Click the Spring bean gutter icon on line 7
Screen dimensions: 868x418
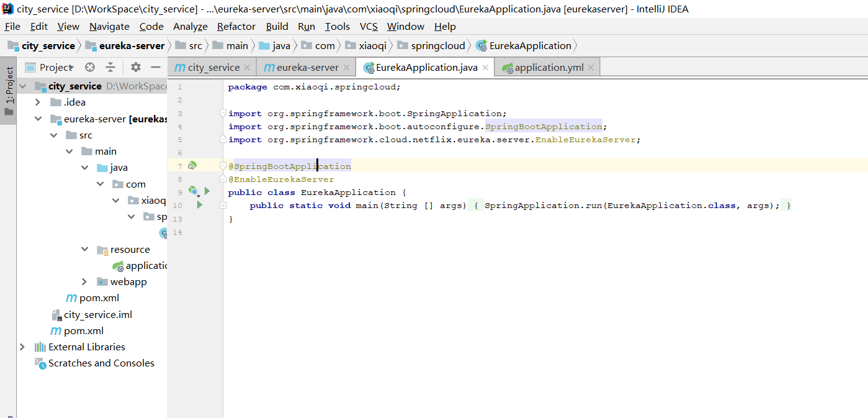[x=192, y=165]
